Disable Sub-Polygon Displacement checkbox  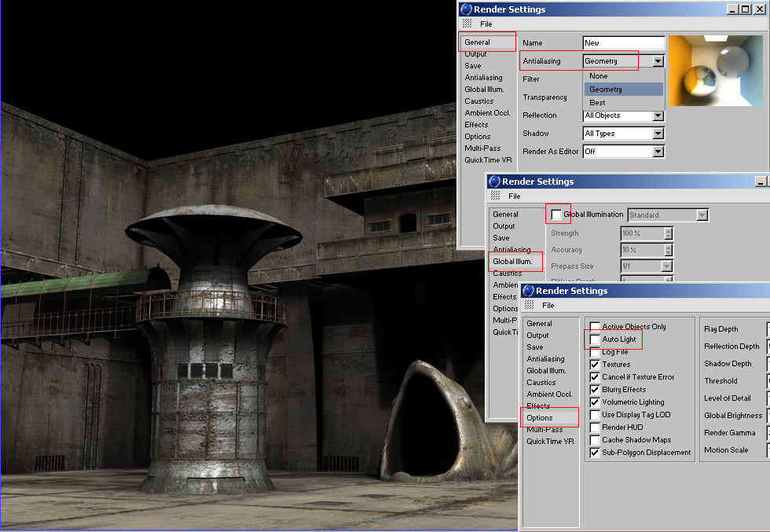click(595, 453)
